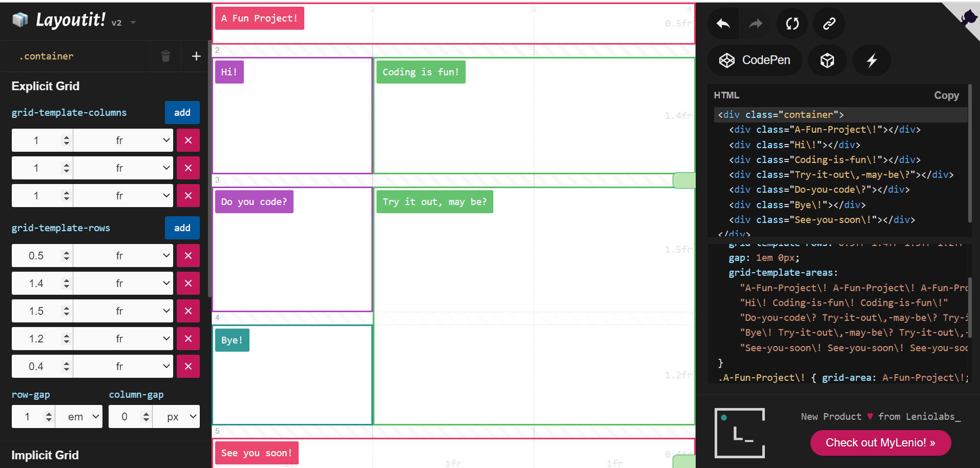Click the reset grid refresh icon
This screenshot has width=980, height=468.
click(792, 24)
